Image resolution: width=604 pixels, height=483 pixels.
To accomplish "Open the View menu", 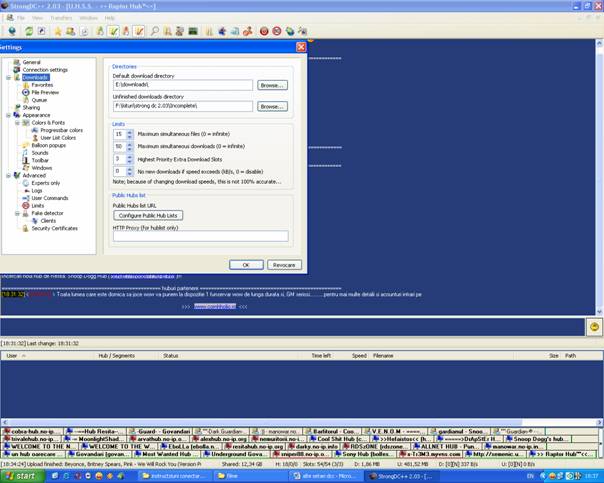I will click(37, 17).
